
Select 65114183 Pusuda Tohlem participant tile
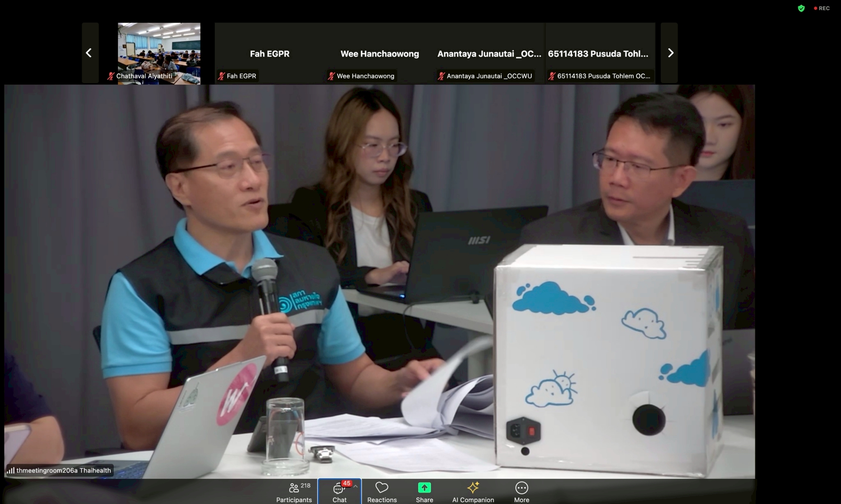coord(598,53)
